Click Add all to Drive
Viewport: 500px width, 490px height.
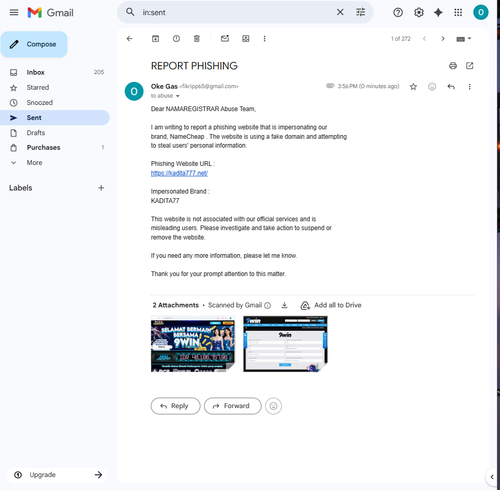(331, 305)
